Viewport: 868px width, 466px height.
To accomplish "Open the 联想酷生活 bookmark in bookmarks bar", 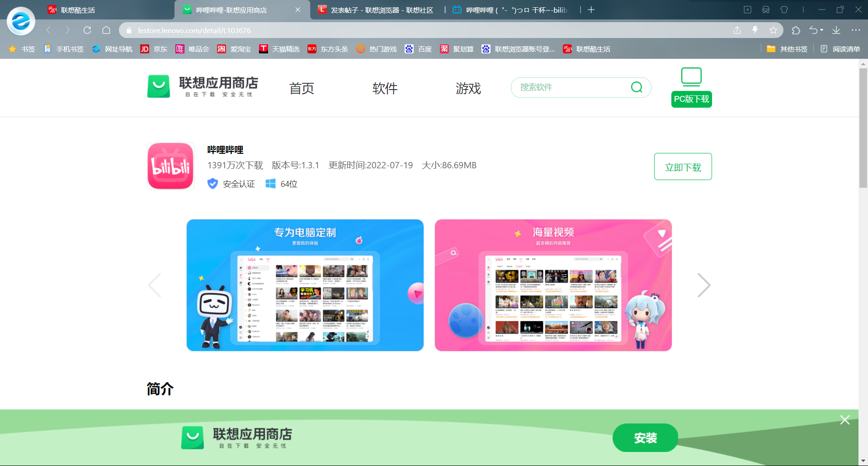I will point(586,49).
